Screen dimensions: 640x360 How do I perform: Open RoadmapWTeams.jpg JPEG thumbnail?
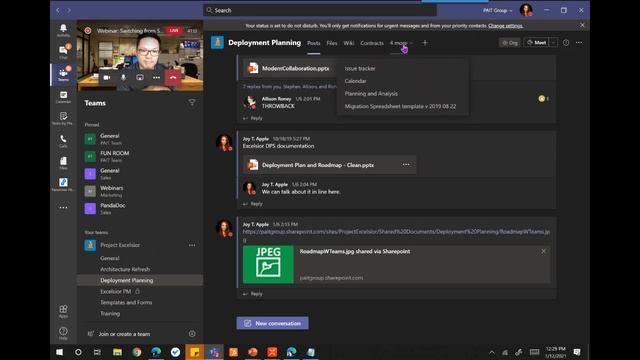268,264
